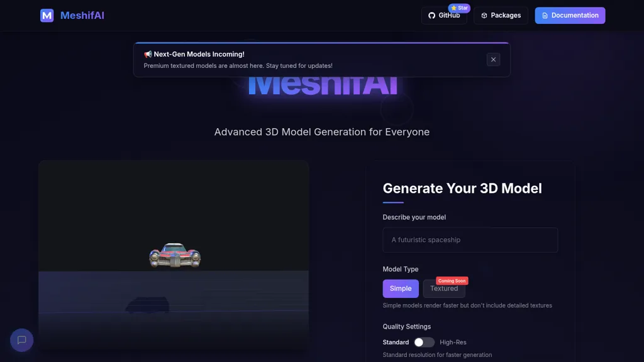Click the 'Model Type' label
Screen dimensions: 644x362
401,269
